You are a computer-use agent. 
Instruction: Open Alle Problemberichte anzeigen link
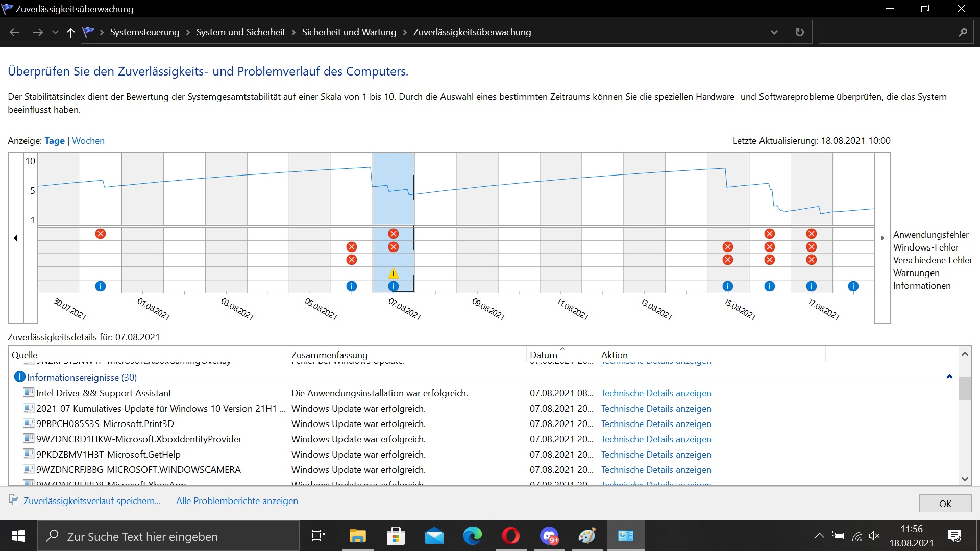pyautogui.click(x=237, y=501)
